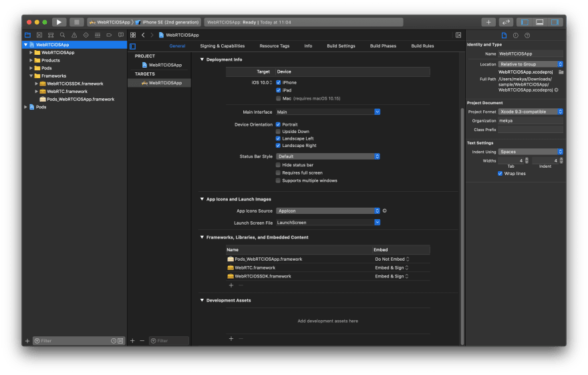The image size is (588, 375).
Task: Enable Supports multiple windows
Action: (278, 180)
